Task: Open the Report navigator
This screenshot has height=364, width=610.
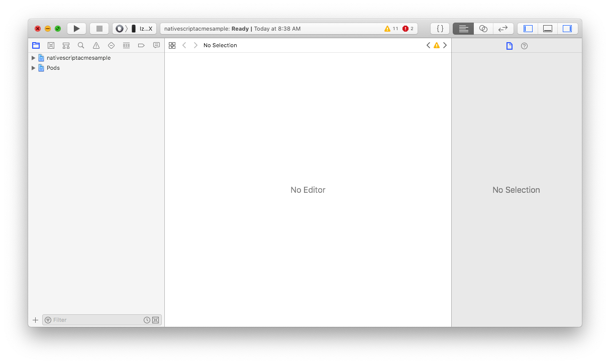Action: click(156, 45)
